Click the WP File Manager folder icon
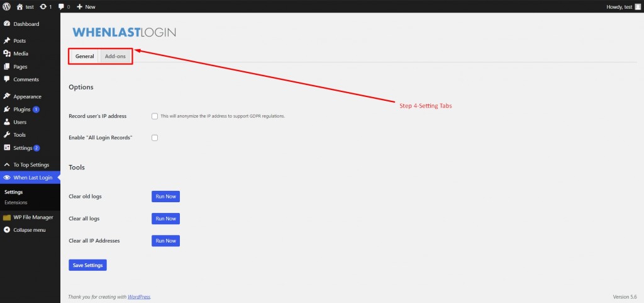Image resolution: width=644 pixels, height=303 pixels. coord(6,217)
